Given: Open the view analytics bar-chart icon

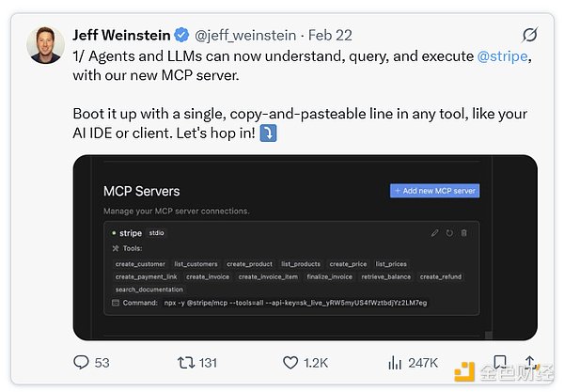Looking at the screenshot, I should pos(395,362).
